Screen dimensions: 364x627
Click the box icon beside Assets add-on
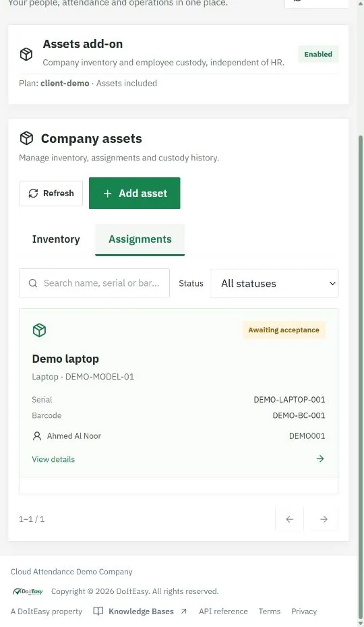point(26,54)
